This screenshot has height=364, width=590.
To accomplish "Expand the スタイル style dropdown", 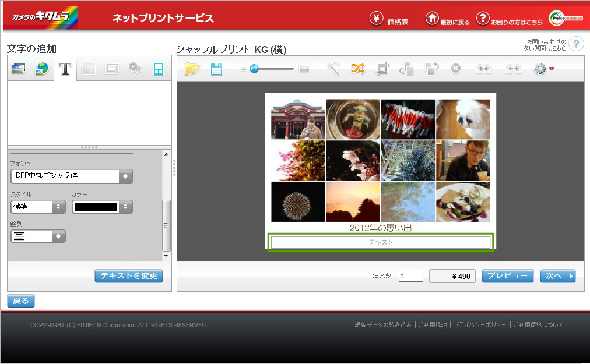I will point(38,207).
